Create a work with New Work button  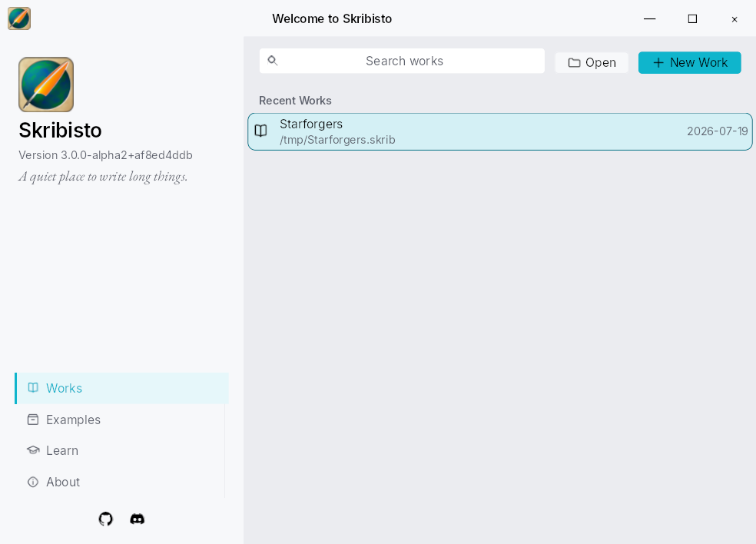pyautogui.click(x=689, y=63)
